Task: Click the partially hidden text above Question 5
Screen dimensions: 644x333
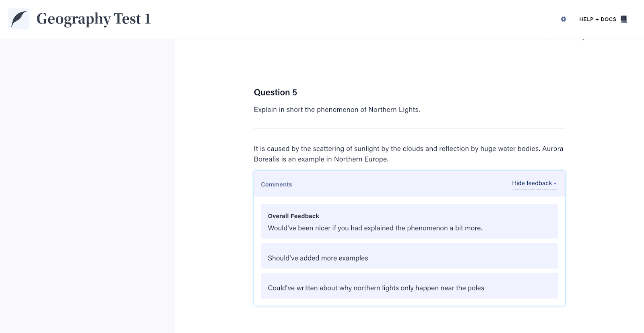Action: click(x=549, y=38)
